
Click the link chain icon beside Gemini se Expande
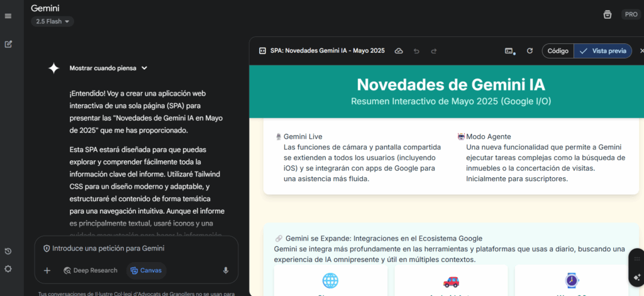click(x=279, y=239)
